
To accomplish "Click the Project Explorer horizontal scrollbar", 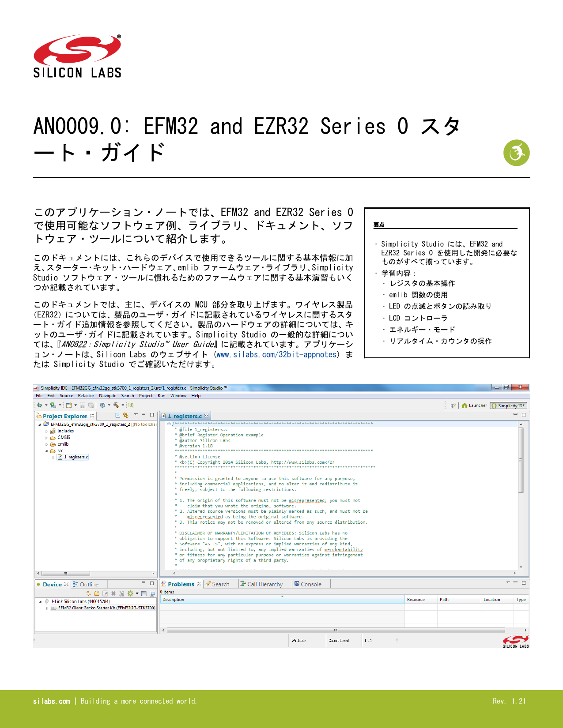I will point(65,574).
